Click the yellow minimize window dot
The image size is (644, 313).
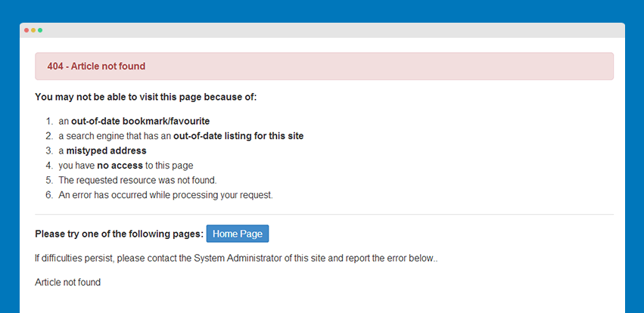(33, 30)
